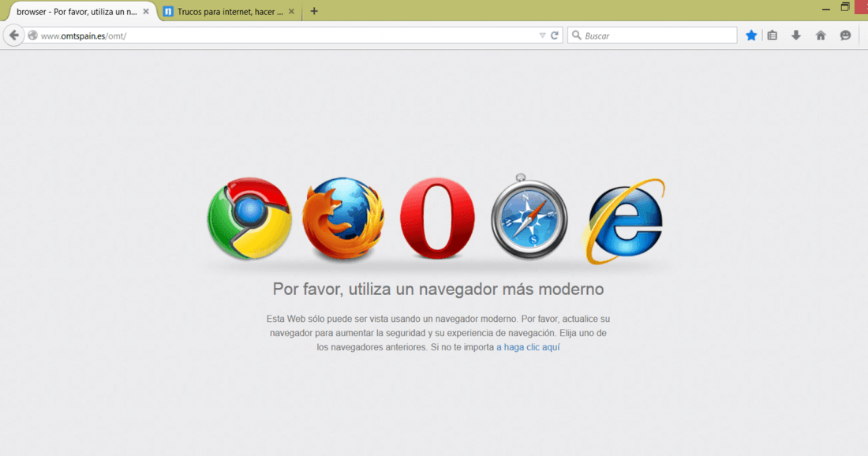Click the site identity globe icon

click(32, 36)
